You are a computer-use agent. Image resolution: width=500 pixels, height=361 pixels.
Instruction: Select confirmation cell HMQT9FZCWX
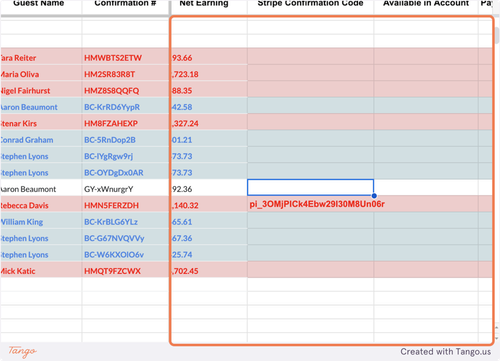point(125,269)
